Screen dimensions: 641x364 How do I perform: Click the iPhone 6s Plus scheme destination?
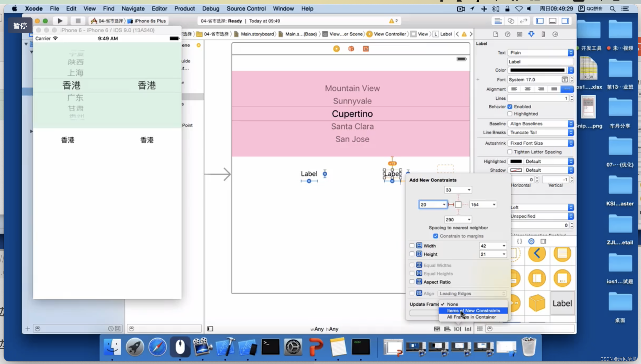[x=147, y=21]
